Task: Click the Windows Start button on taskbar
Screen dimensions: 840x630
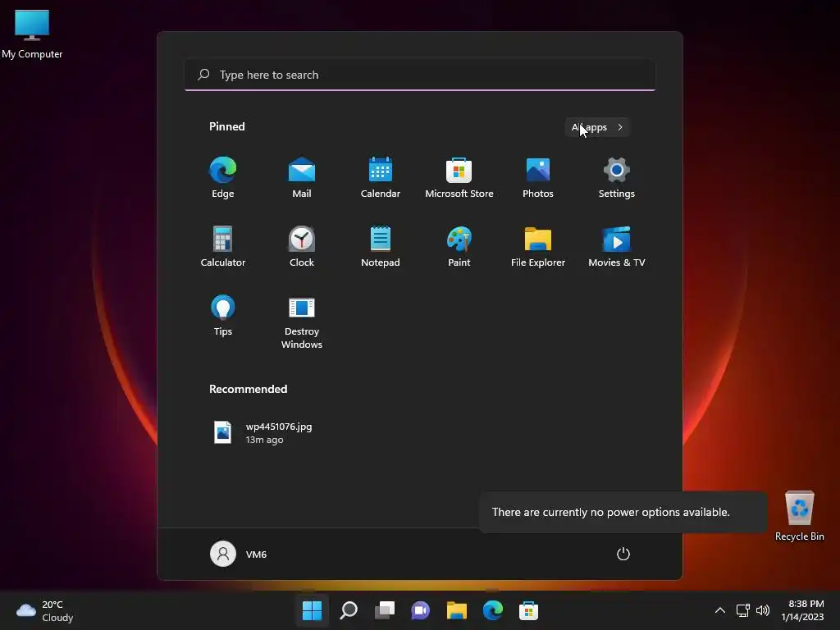Action: (313, 610)
